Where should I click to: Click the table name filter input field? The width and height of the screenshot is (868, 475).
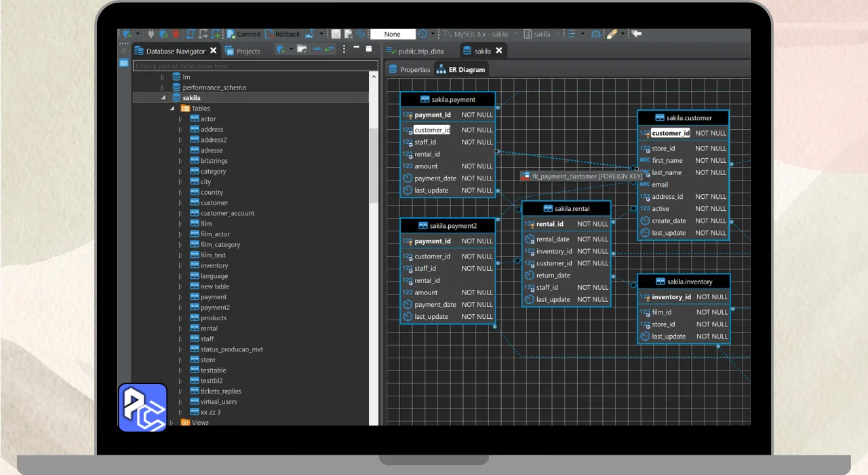pyautogui.click(x=256, y=66)
